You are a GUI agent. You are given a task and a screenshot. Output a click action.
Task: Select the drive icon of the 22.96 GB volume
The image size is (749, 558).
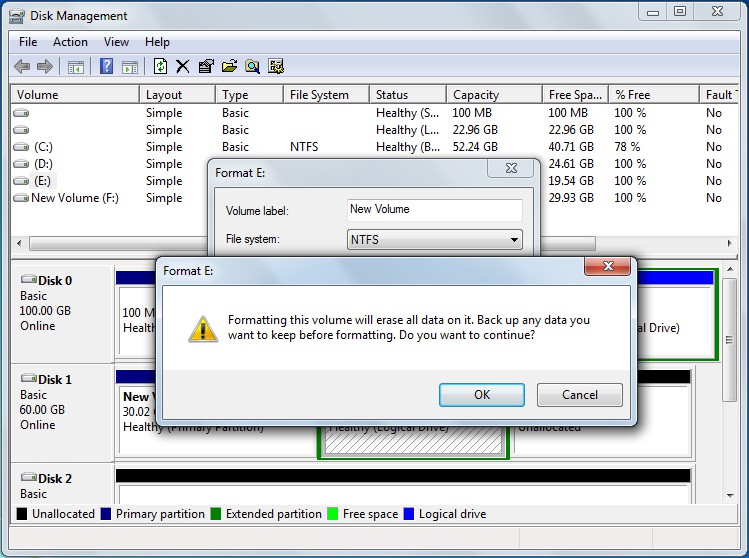21,130
